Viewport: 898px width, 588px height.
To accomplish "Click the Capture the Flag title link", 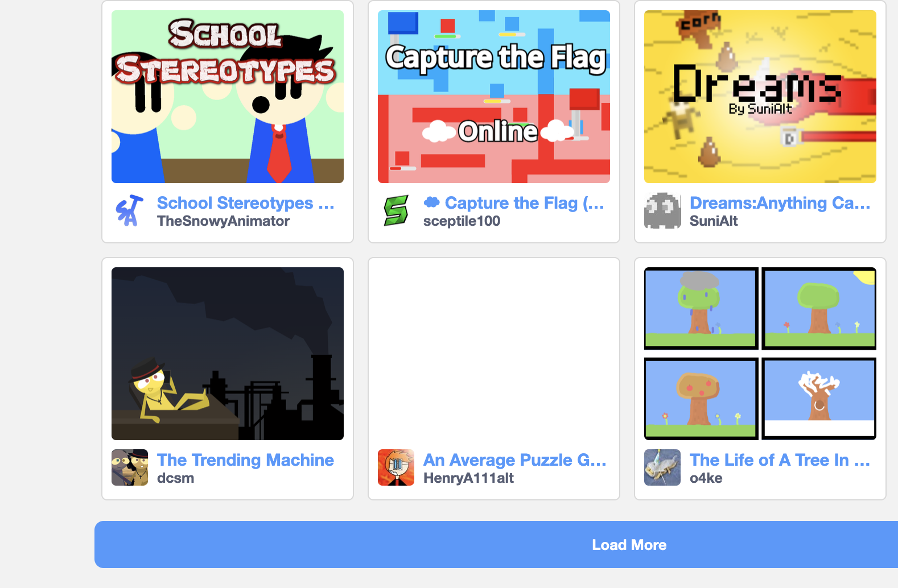I will (514, 203).
